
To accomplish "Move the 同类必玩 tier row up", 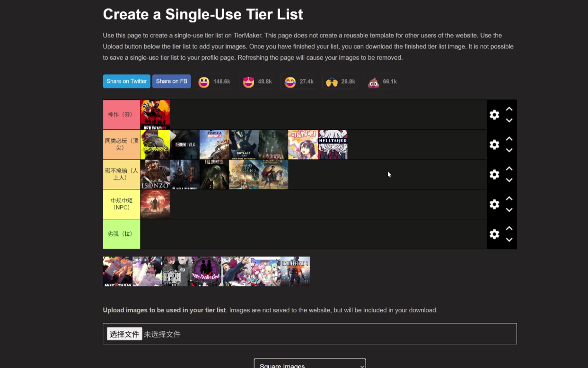I will tap(509, 139).
